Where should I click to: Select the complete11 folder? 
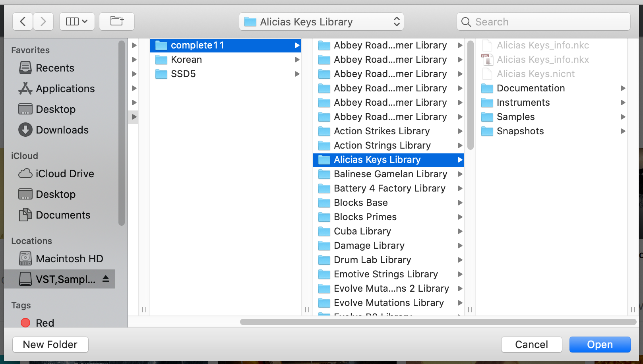point(226,45)
